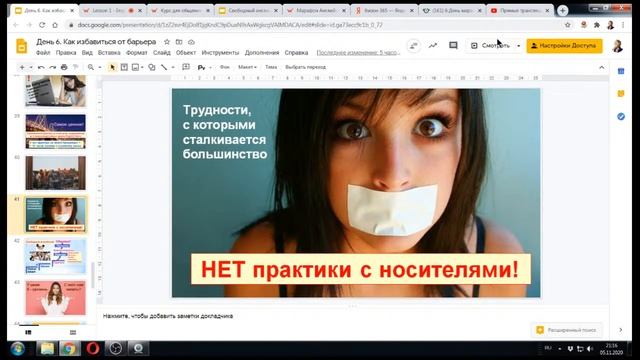Click Настройки Доступа share button
The width and height of the screenshot is (640, 360).
(x=564, y=46)
